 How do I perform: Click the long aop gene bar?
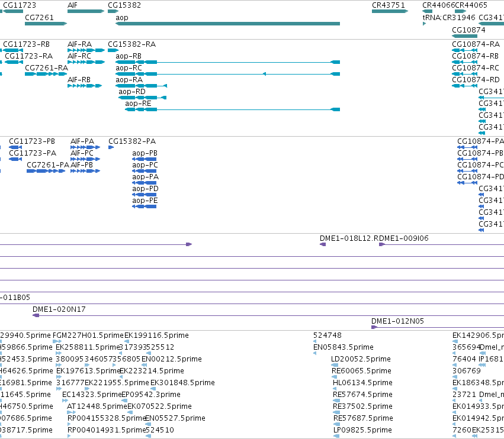(227, 24)
